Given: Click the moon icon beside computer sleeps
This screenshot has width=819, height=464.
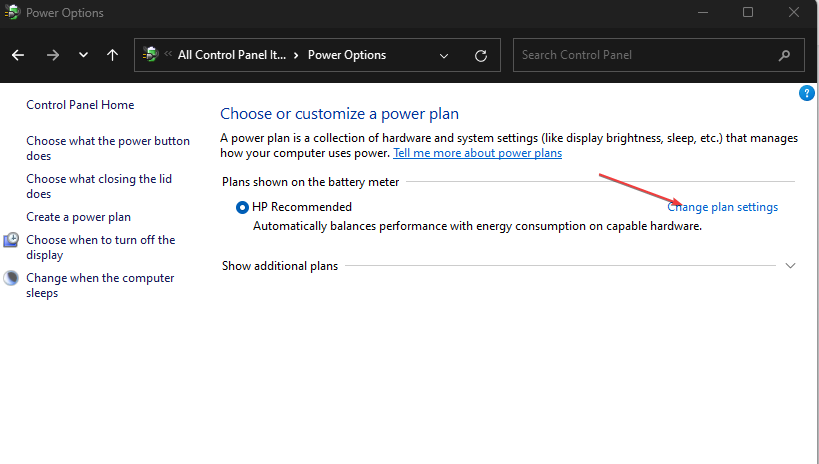Looking at the screenshot, I should pyautogui.click(x=11, y=278).
